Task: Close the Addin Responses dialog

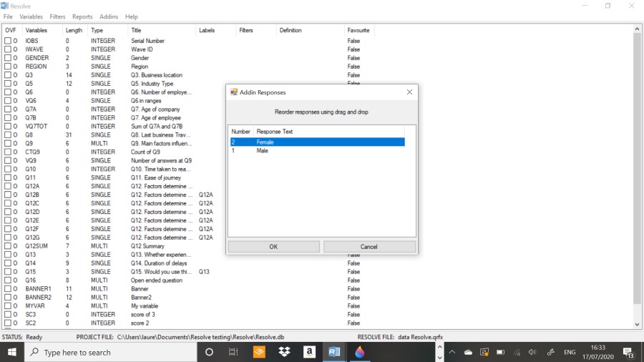Action: tap(409, 92)
